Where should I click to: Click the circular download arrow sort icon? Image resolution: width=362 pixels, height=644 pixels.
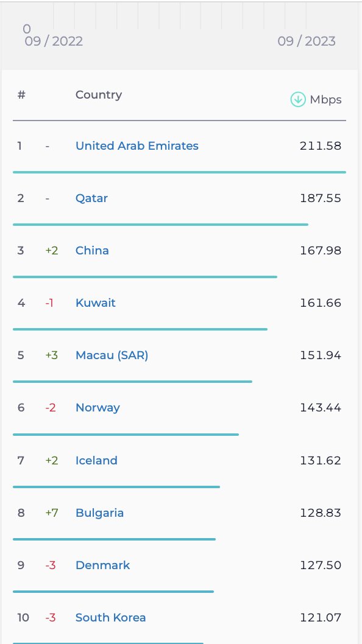point(298,99)
